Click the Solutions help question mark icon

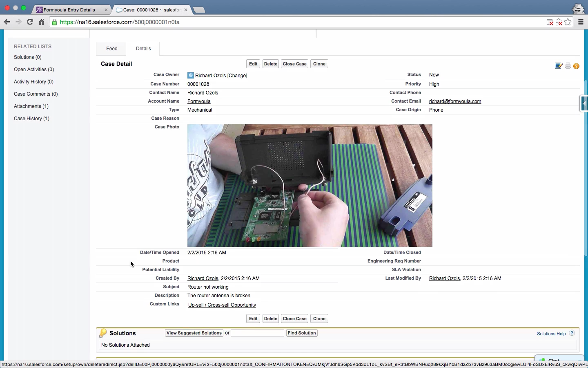pyautogui.click(x=572, y=333)
